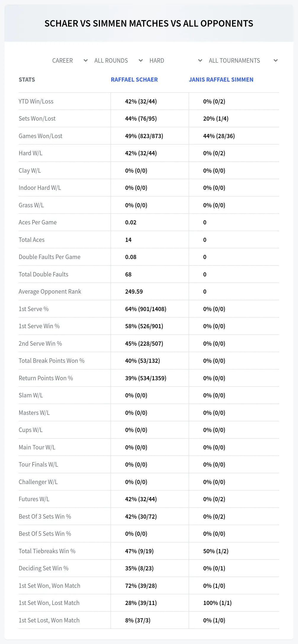The width and height of the screenshot is (298, 644).
Task: Click chevron arrow next to ALL ROUNDS
Action: pyautogui.click(x=141, y=61)
